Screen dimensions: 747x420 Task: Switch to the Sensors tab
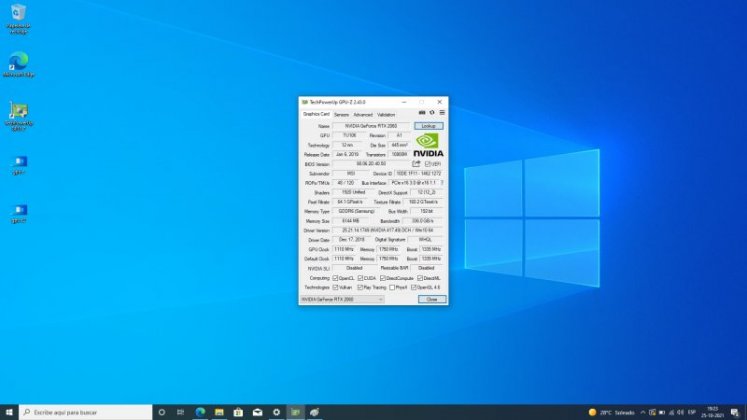click(x=341, y=115)
